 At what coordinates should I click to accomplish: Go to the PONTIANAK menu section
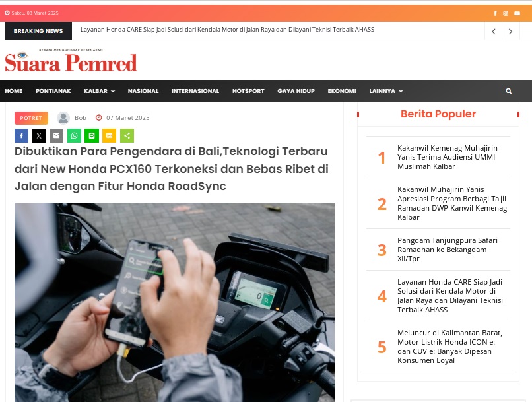pos(53,91)
